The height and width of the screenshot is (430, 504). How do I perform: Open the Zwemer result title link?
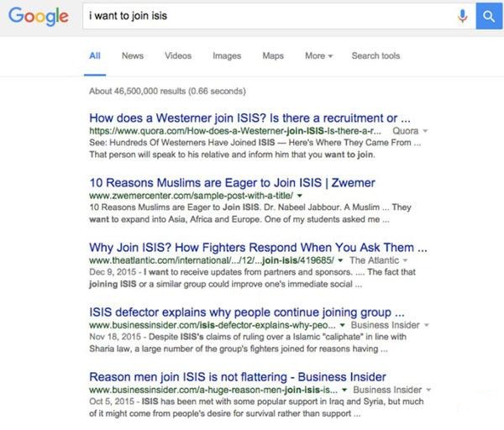(x=231, y=182)
